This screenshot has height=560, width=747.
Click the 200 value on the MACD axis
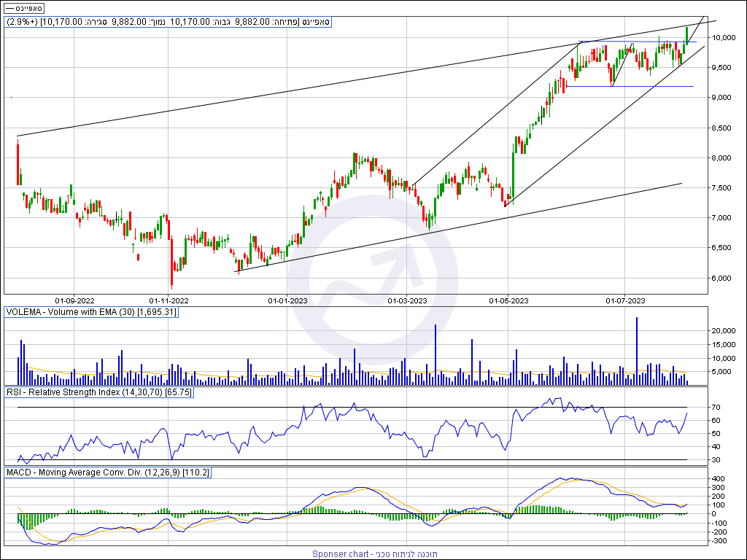pos(718,496)
